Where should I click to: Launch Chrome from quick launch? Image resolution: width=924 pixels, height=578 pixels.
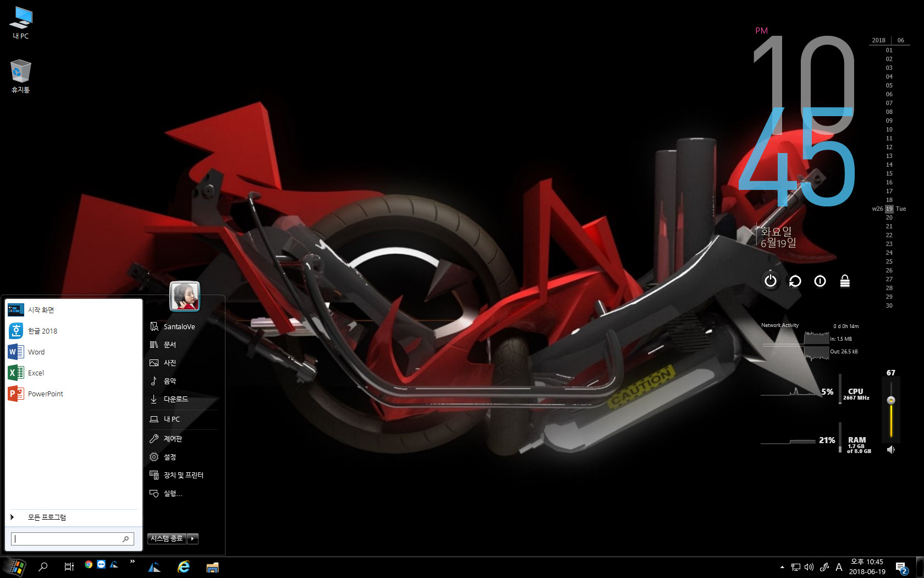tap(89, 564)
